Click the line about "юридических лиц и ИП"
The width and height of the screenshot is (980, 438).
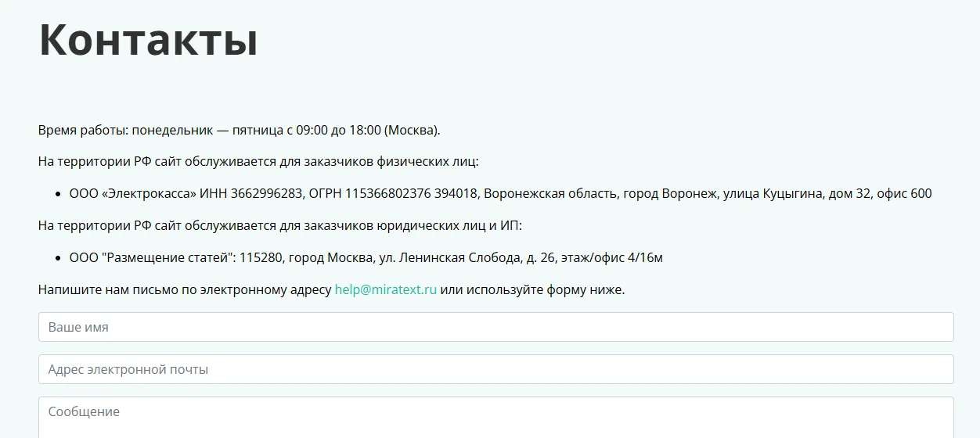279,225
